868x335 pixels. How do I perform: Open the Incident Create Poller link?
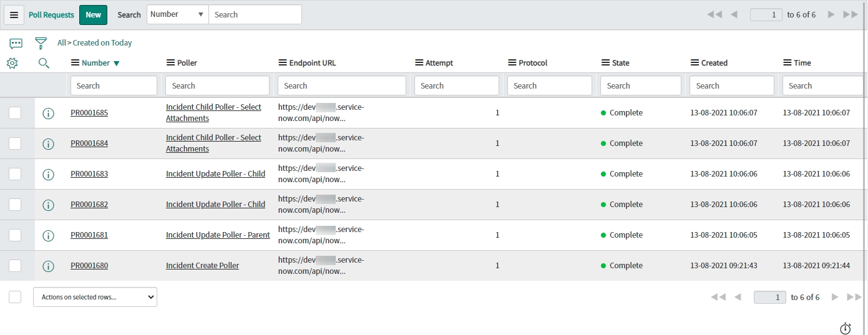[202, 266]
